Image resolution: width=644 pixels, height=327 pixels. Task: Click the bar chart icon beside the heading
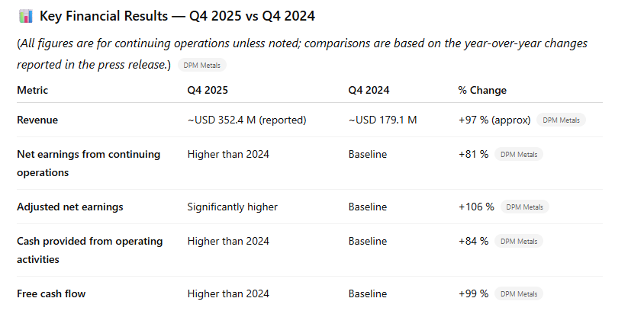tap(25, 16)
